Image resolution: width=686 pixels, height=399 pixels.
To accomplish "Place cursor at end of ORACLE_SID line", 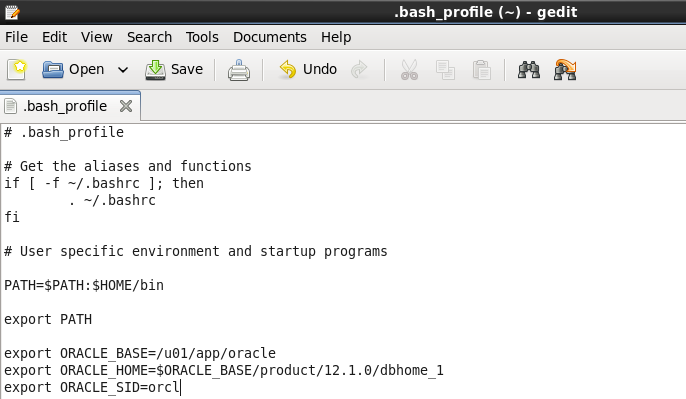I will 181,388.
